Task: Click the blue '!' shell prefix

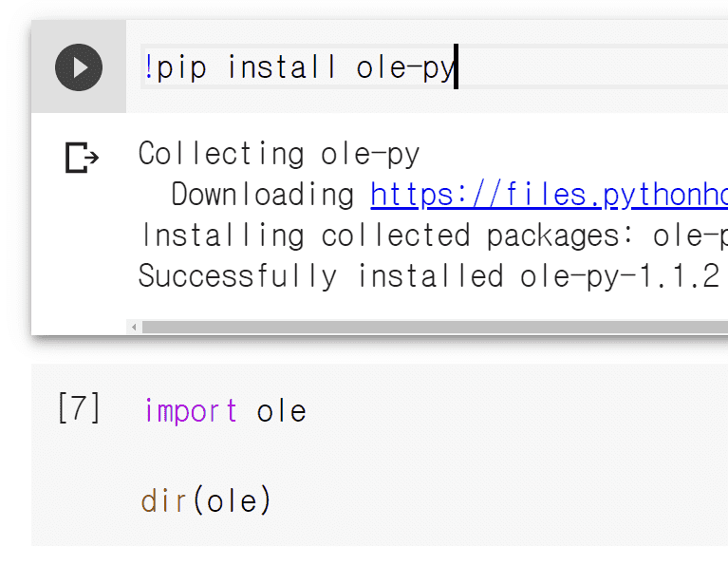Action: pos(149,67)
